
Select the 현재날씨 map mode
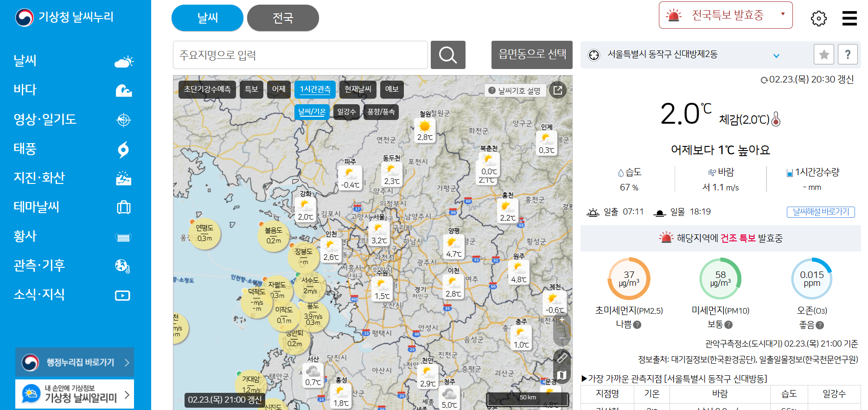(358, 89)
